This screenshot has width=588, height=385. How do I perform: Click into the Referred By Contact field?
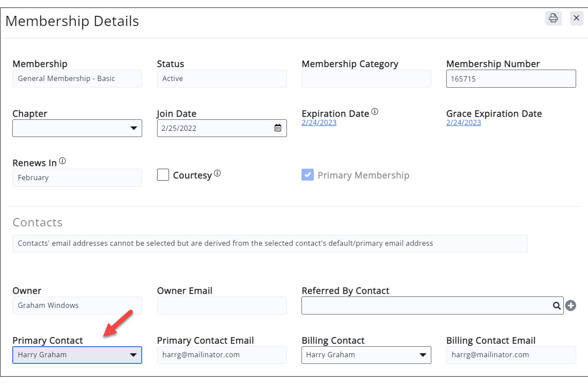(425, 306)
